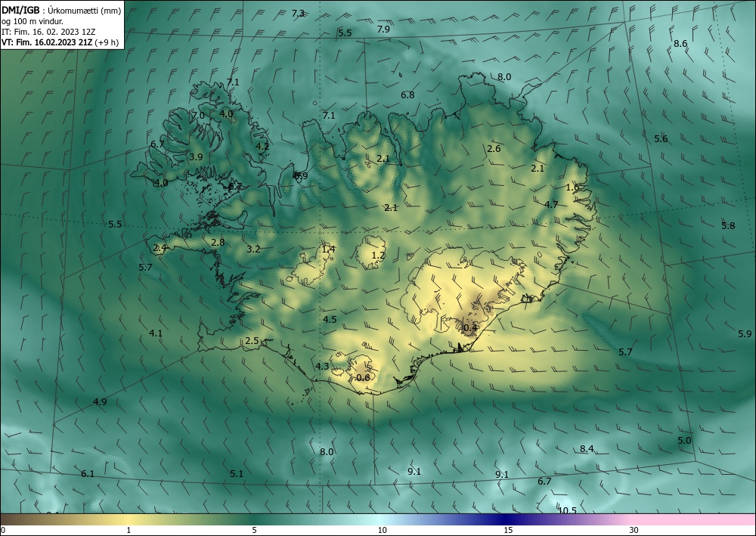Click the 7.0 value in the Westfjords
756x536 pixels.
pyautogui.click(x=197, y=116)
